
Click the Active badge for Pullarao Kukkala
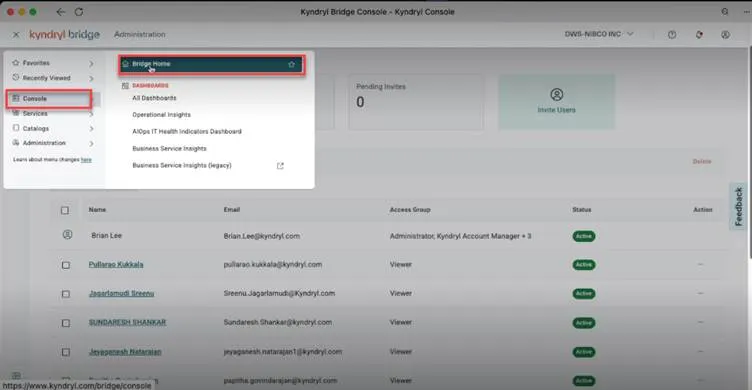pos(584,265)
